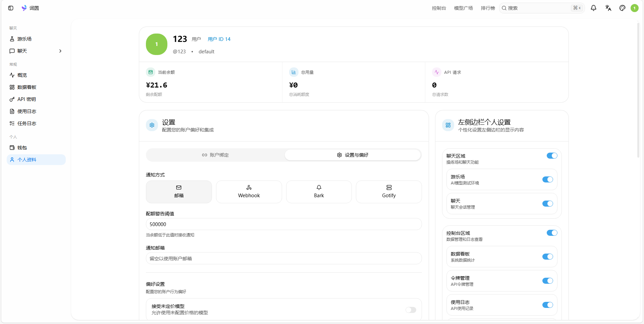Toggle the 控制台区域 switch
This screenshot has width=644, height=324.
pyautogui.click(x=552, y=233)
